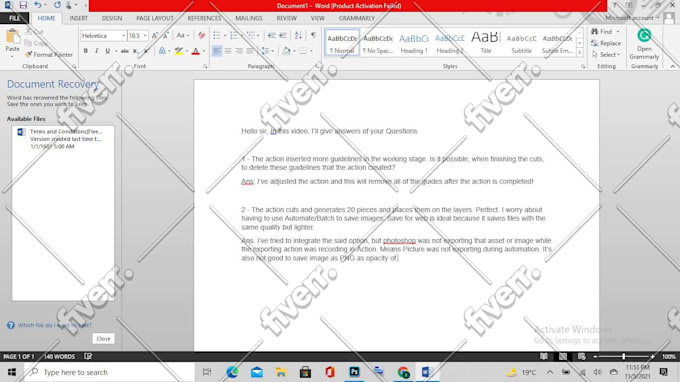Show paragraph marks and hidden symbols

(313, 36)
